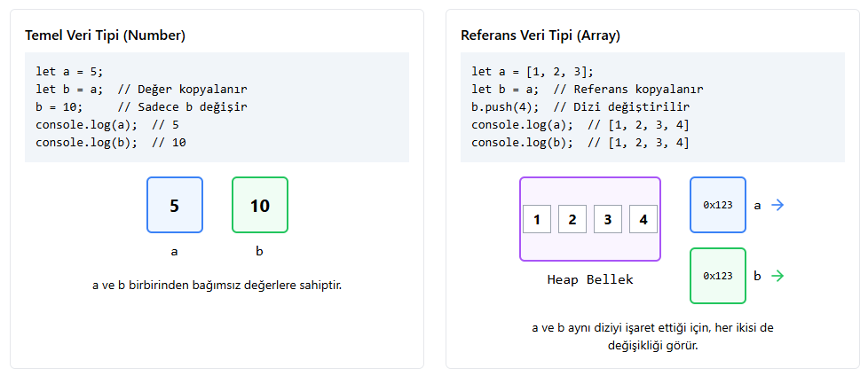
Task: Click the green value box showing 10
Action: (260, 205)
